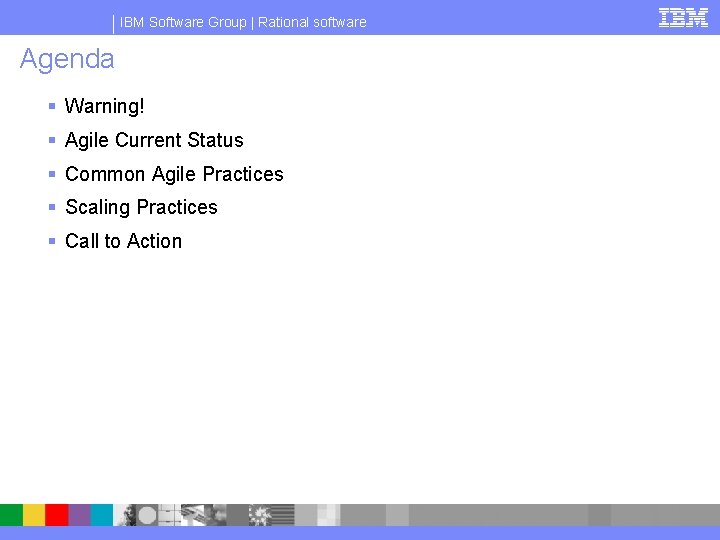Click the Call to Action bullet item

pos(123,241)
